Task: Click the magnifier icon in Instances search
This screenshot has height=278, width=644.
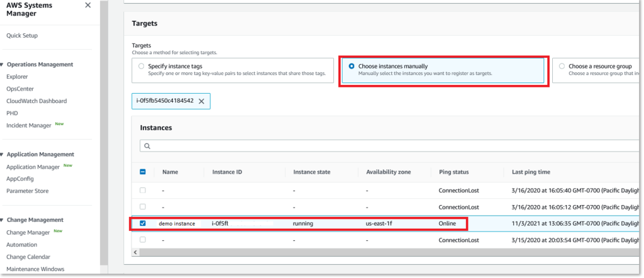Action: (x=147, y=146)
